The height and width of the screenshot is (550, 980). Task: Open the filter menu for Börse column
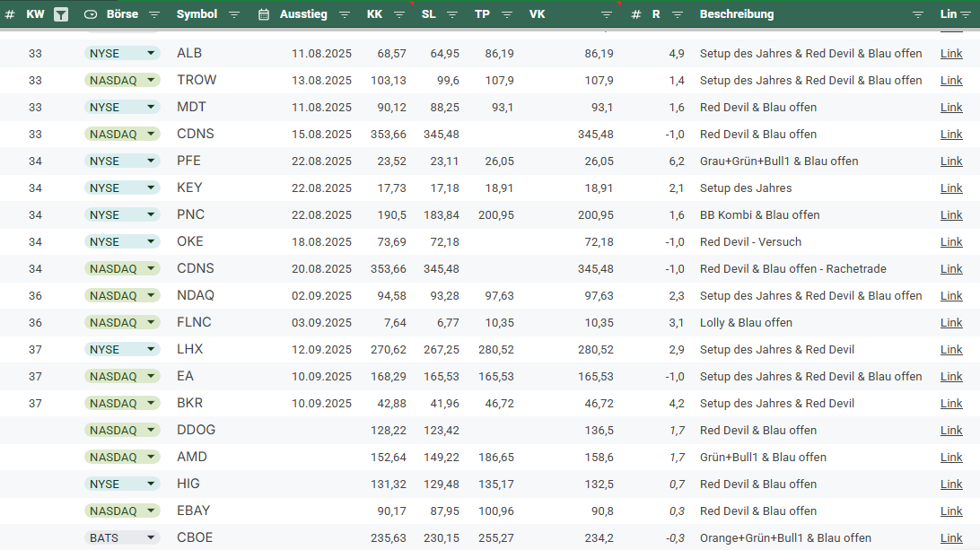153,14
